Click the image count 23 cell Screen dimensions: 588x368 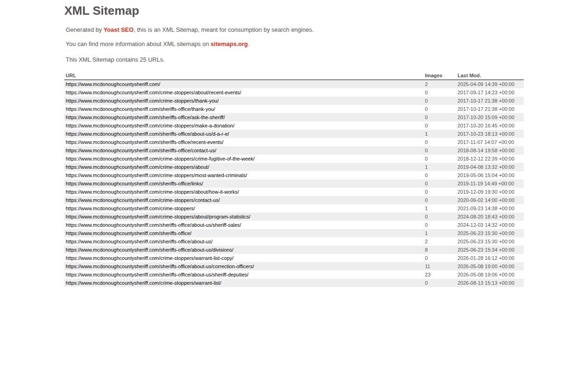pyautogui.click(x=428, y=275)
